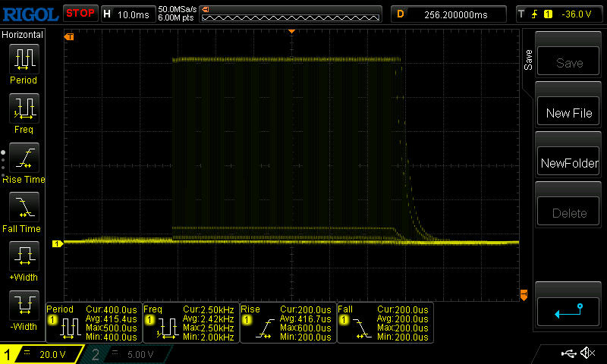This screenshot has width=607, height=364.
Task: Enable channel 2 at 5.00 V
Action: click(125, 354)
